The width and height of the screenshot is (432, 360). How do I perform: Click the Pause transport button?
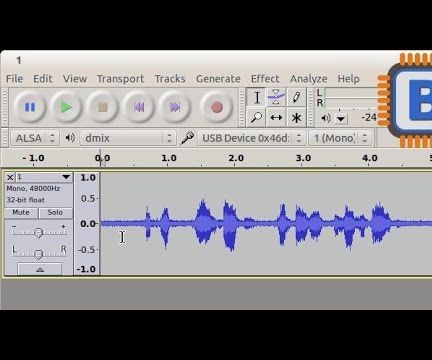coord(30,107)
